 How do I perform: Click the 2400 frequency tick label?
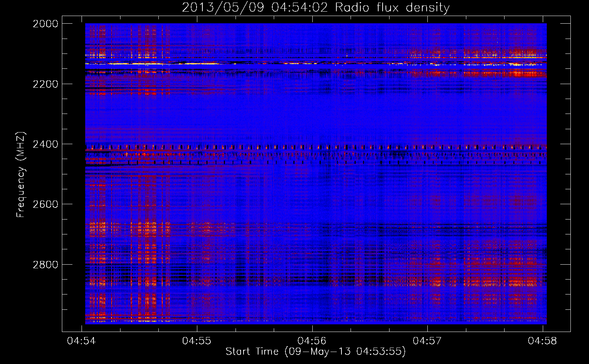coord(46,144)
